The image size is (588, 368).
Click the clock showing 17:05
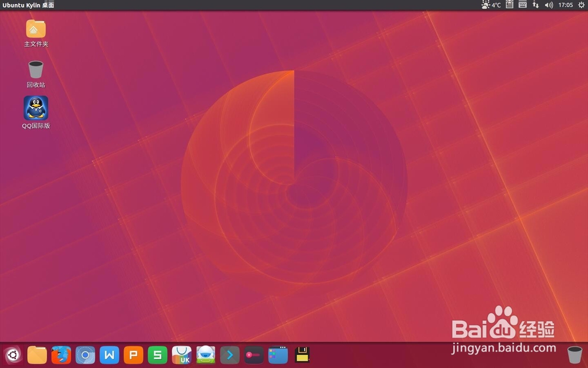(x=565, y=5)
